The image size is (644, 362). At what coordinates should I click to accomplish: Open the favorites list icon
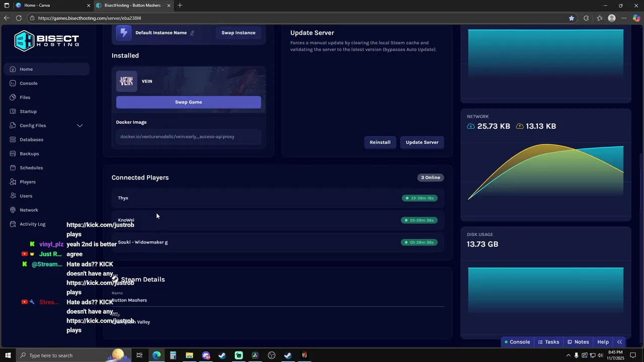coord(600,18)
